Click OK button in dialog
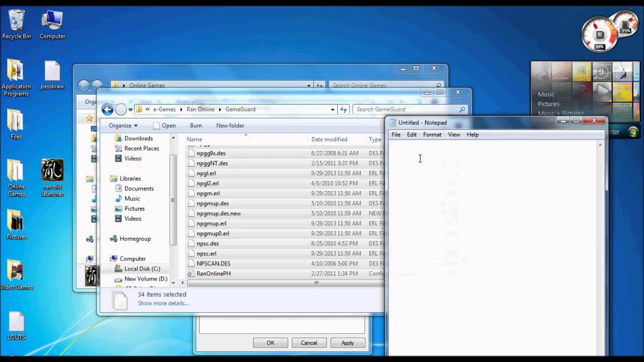Image resolution: width=644 pixels, height=362 pixels. pos(270,343)
